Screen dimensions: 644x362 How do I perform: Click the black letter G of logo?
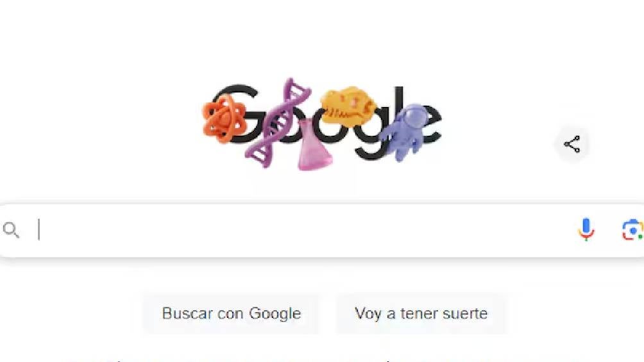tap(238, 113)
